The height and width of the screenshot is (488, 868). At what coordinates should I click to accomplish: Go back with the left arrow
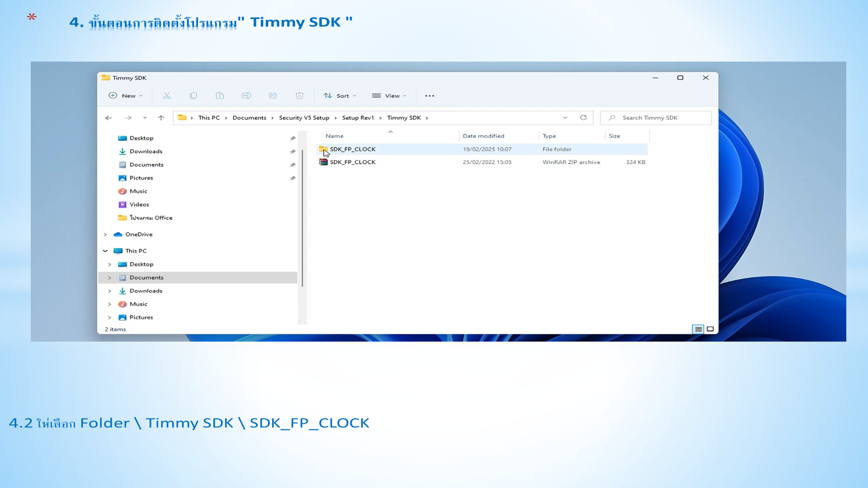click(108, 118)
